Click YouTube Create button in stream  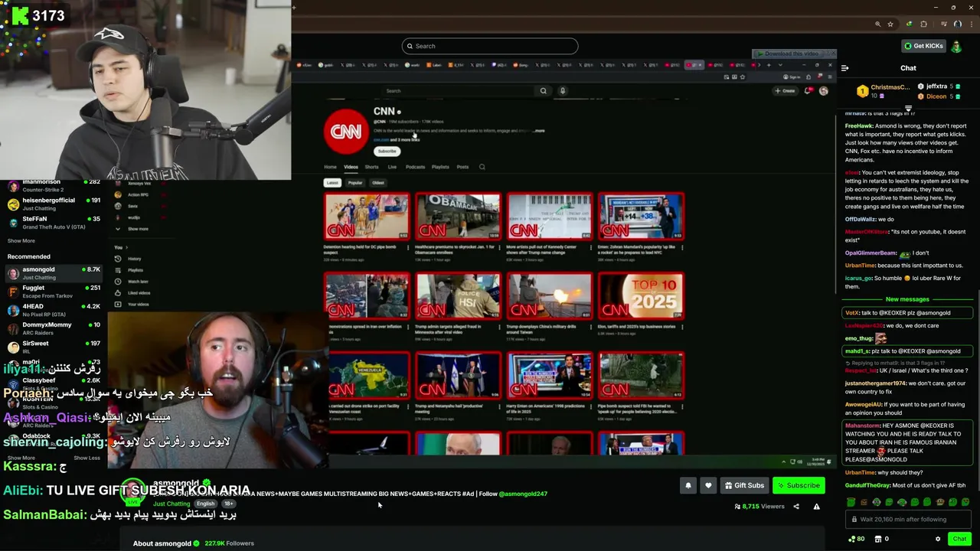[x=785, y=90]
